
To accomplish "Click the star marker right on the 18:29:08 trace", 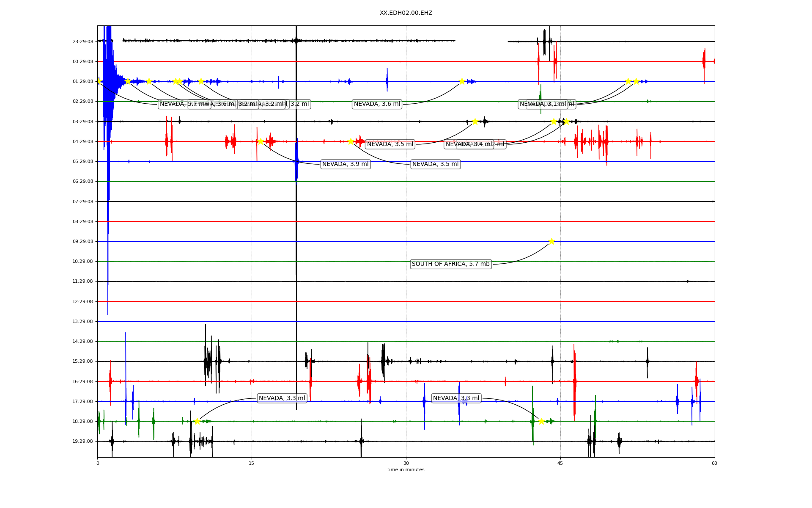I will coord(541,421).
